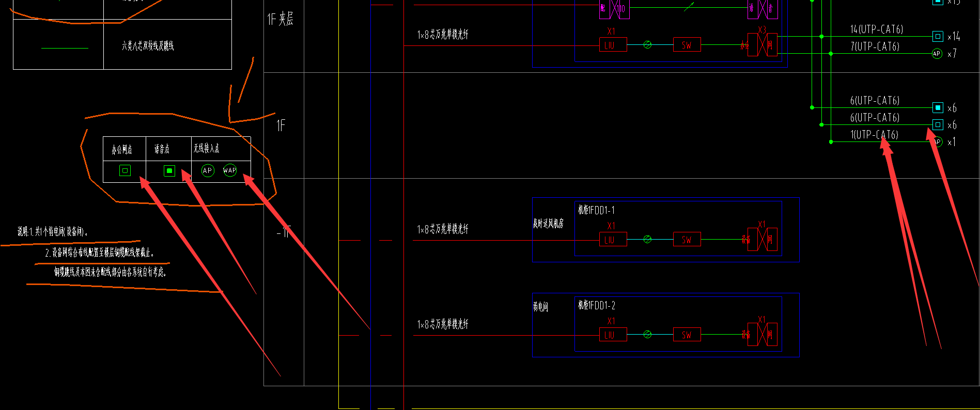Click green connector circle in 机柜1FDD1-2
The image size is (980, 410).
point(647,335)
